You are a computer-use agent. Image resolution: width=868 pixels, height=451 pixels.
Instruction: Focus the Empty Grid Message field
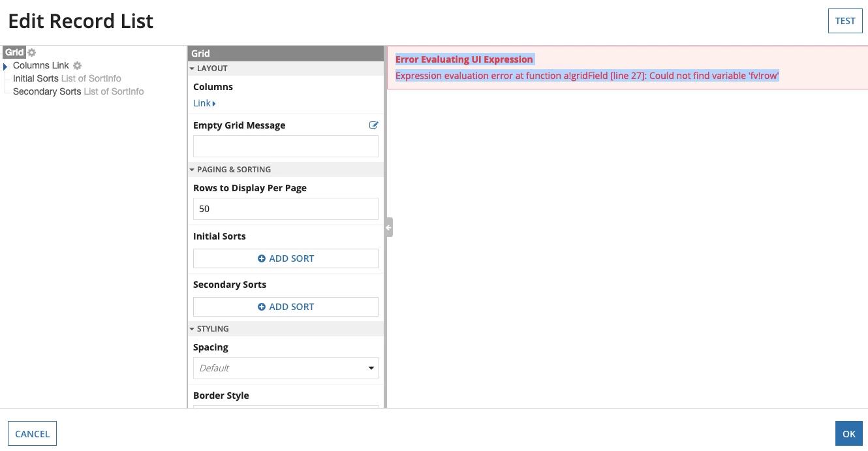click(286, 146)
